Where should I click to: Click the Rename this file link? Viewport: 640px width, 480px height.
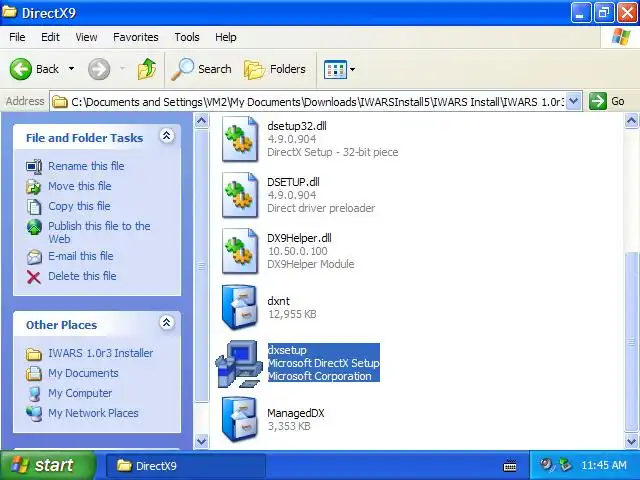pos(86,166)
